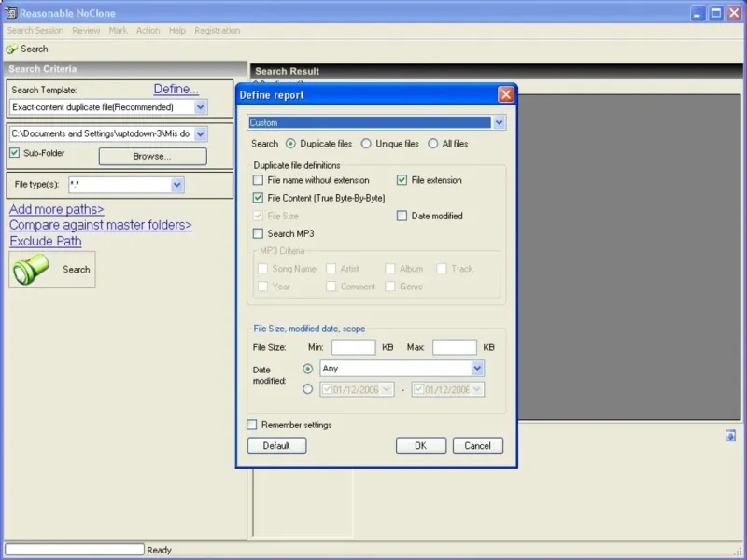Click the small icon below the results panel
Image resolution: width=747 pixels, height=560 pixels.
730,436
